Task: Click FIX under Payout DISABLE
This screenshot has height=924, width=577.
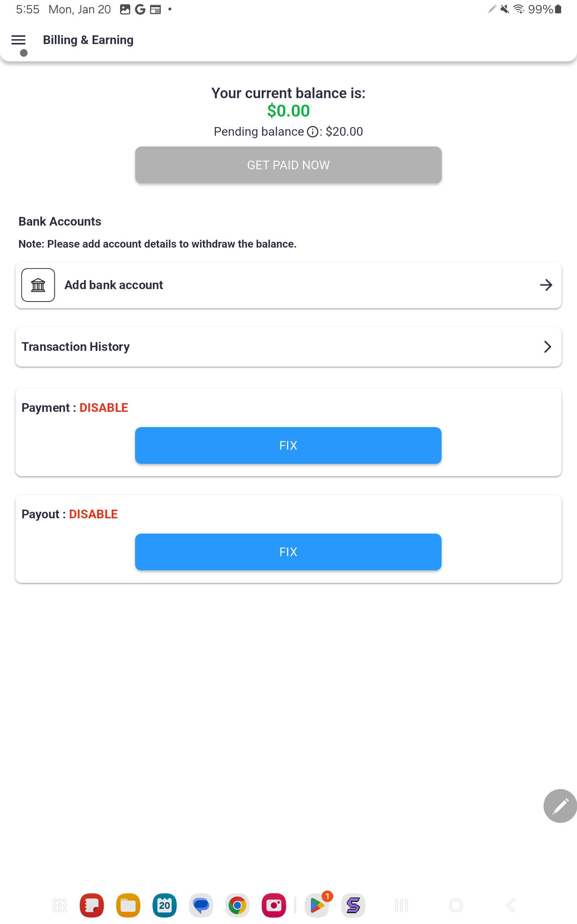Action: click(288, 552)
